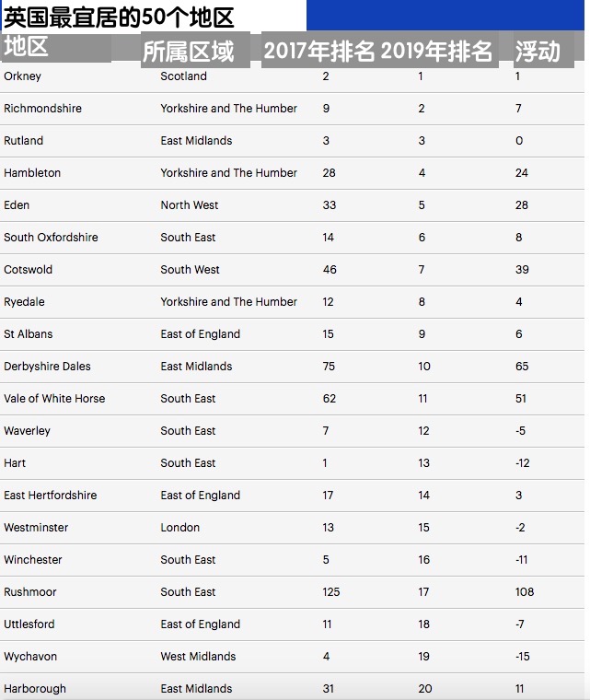Select the Hambleton table entry
Viewport: 590px width, 700px height.
pyautogui.click(x=32, y=173)
